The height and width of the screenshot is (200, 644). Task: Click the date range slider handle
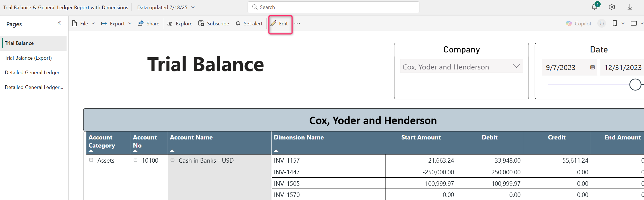point(635,85)
